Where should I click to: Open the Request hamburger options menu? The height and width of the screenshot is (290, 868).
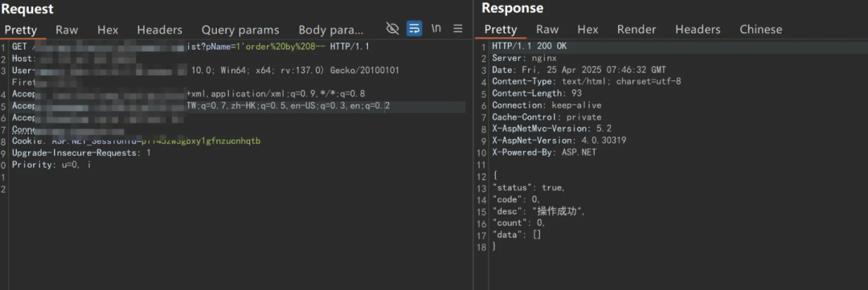[458, 29]
